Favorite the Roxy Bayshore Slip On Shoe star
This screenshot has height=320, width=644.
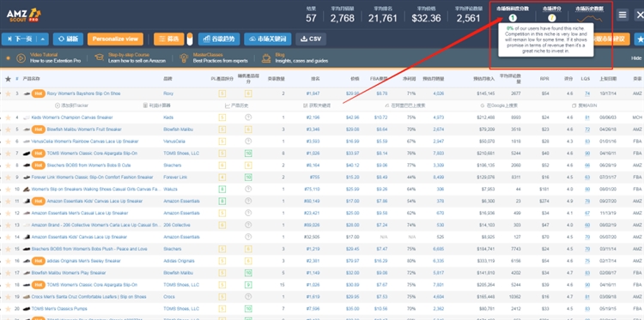[8, 94]
